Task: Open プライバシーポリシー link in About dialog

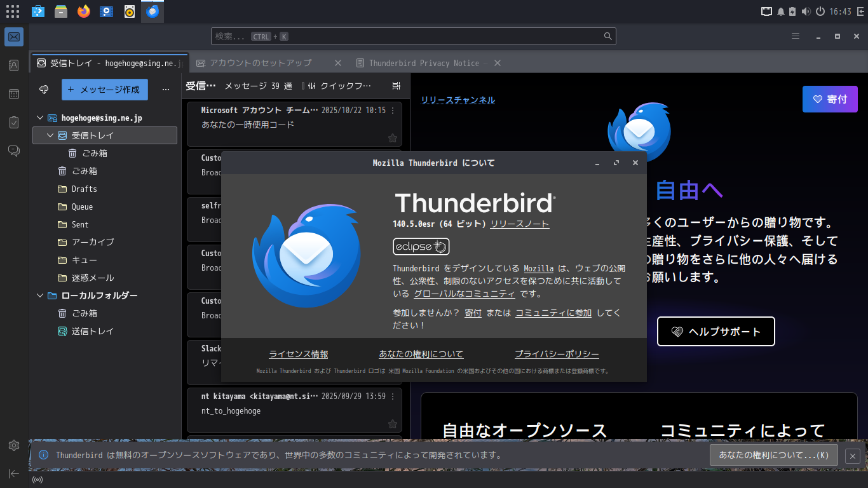Action: [557, 355]
